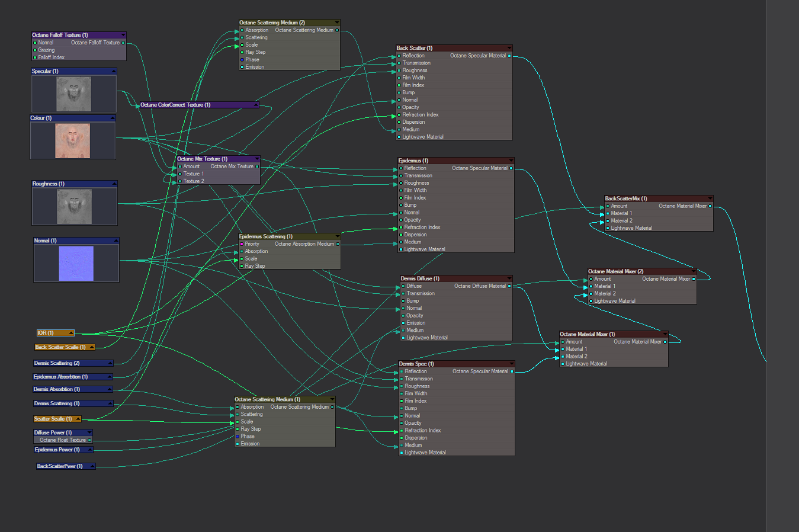Image resolution: width=799 pixels, height=532 pixels.
Task: Click Material 2 socket on Octane Material Mixer (2)
Action: pyautogui.click(x=591, y=293)
